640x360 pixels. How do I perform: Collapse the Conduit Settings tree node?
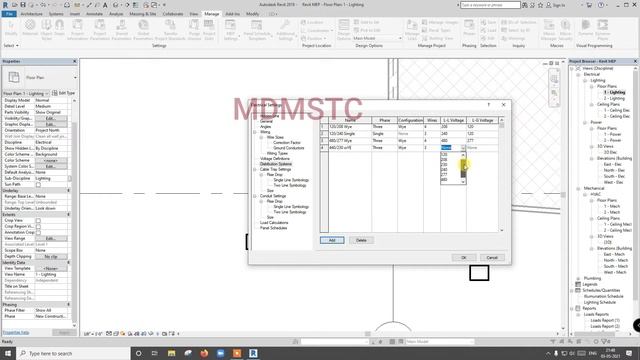pos(255,196)
